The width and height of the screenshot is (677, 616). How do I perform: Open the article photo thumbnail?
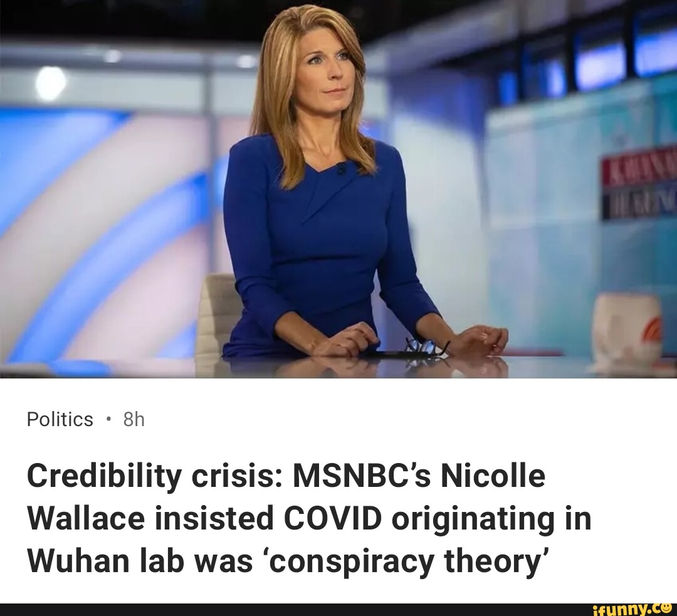pos(338,189)
